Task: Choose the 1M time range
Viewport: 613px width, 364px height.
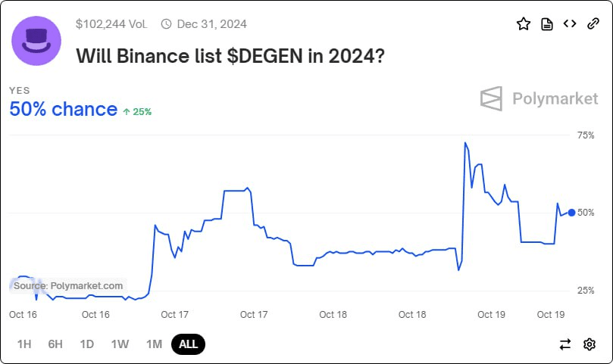Action: click(x=154, y=344)
